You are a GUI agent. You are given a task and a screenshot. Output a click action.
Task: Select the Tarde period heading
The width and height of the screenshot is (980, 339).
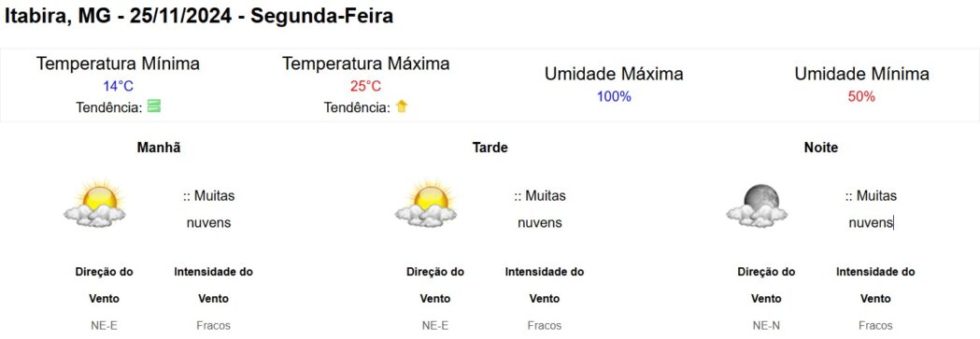click(490, 148)
